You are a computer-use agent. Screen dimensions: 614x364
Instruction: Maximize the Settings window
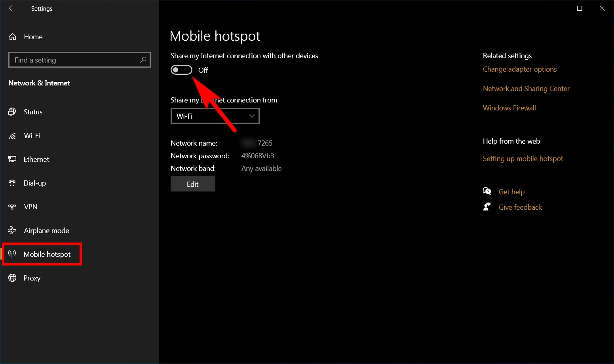pos(580,8)
